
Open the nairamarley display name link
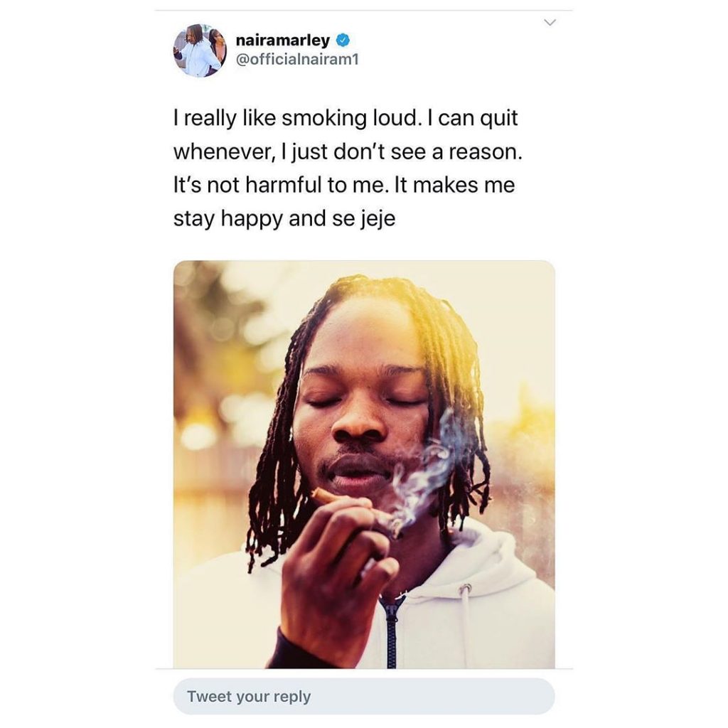click(x=283, y=41)
